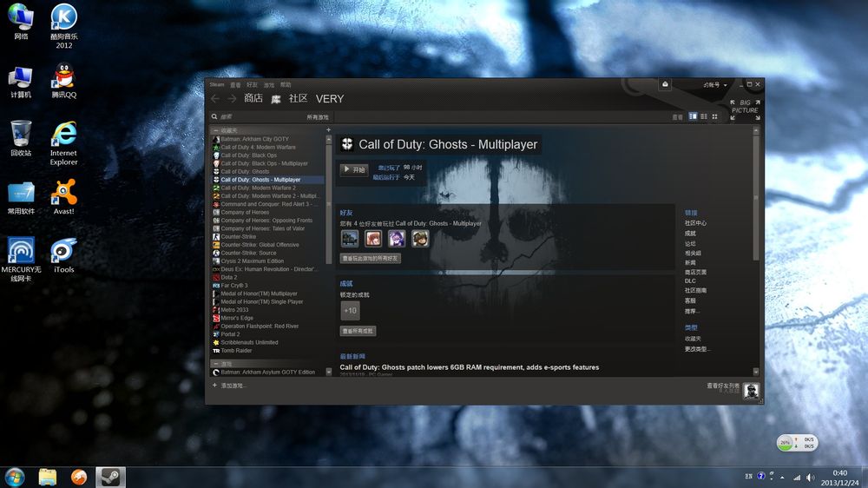
Task: Open the 帮助 Help menu
Action: 286,85
